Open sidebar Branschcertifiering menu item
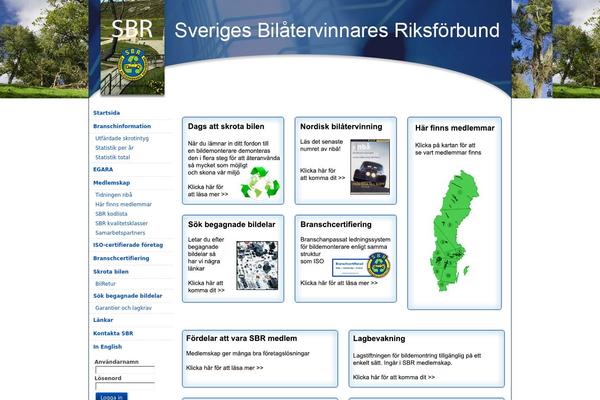 point(121,258)
